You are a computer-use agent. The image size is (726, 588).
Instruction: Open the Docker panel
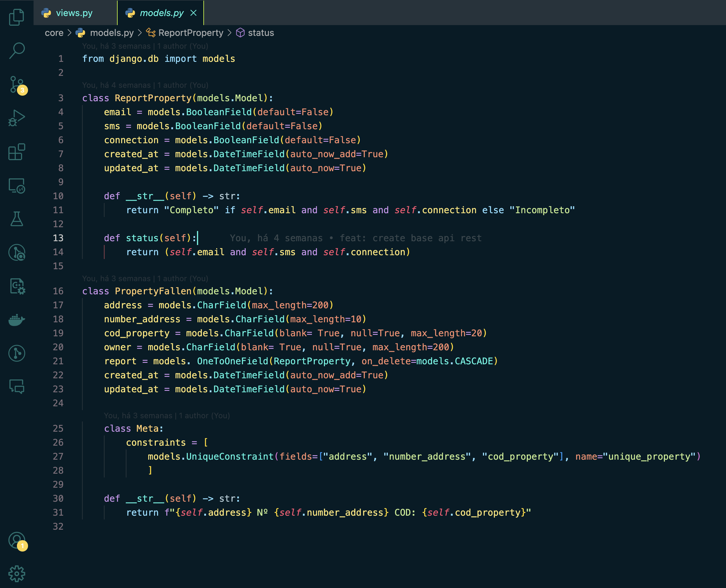[16, 320]
